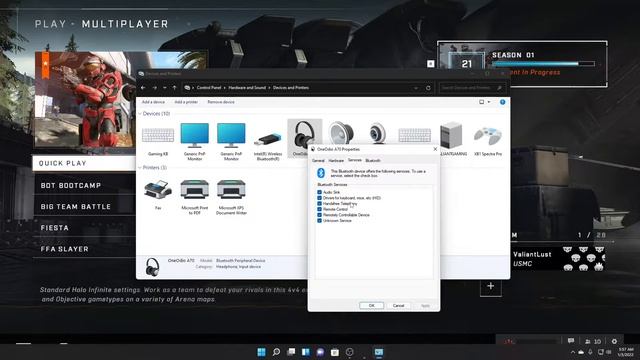Image resolution: width=640 pixels, height=360 pixels.
Task: Click OK in OneOdio A70 Properties
Action: coord(371,305)
